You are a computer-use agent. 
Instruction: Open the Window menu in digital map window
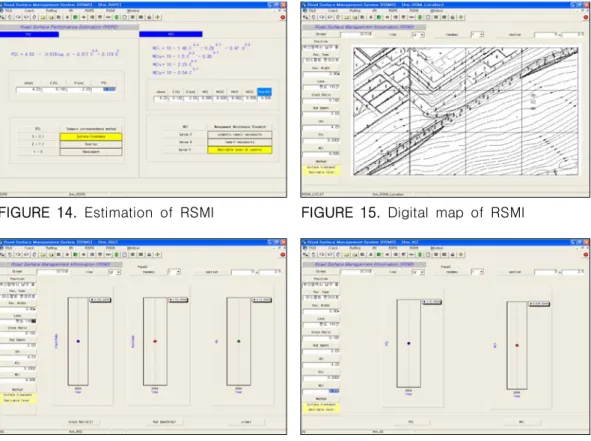click(x=436, y=11)
